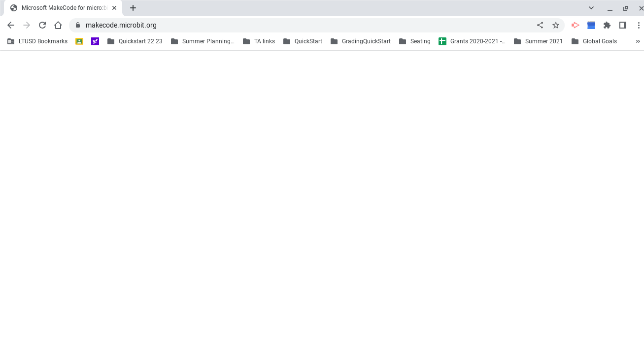Click the home icon
This screenshot has height=343, width=644.
point(58,25)
